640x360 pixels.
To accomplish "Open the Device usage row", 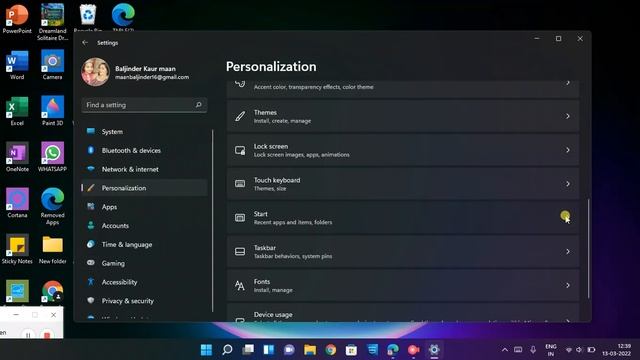I will (x=403, y=313).
